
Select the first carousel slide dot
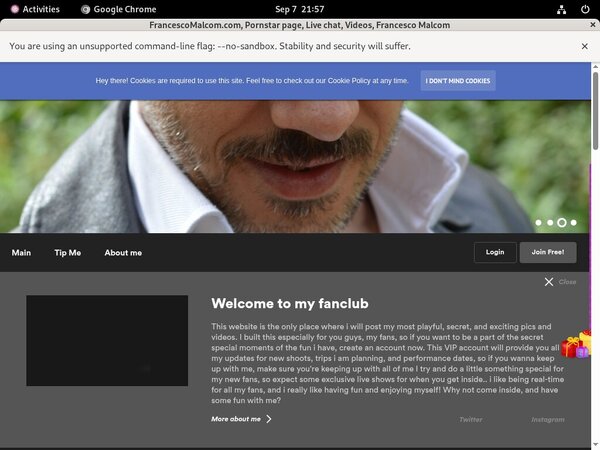539,222
